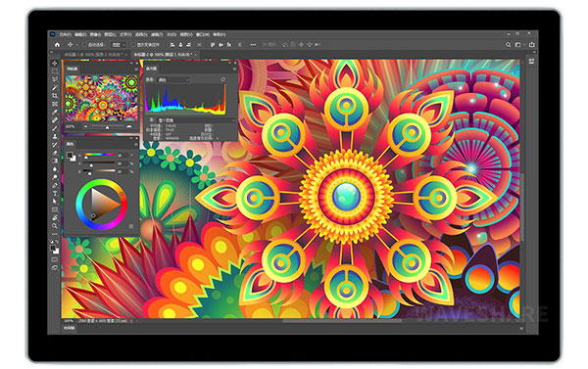
Task: Select the Pen tool
Action: tap(55, 185)
